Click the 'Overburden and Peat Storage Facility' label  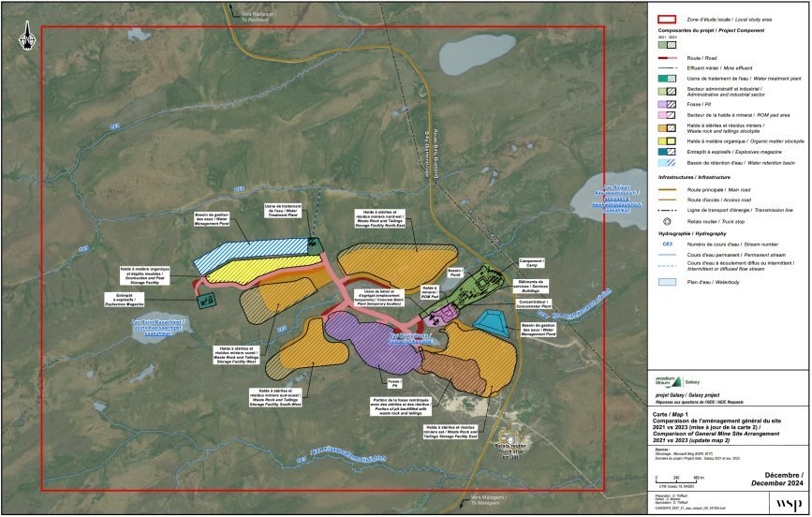[144, 275]
